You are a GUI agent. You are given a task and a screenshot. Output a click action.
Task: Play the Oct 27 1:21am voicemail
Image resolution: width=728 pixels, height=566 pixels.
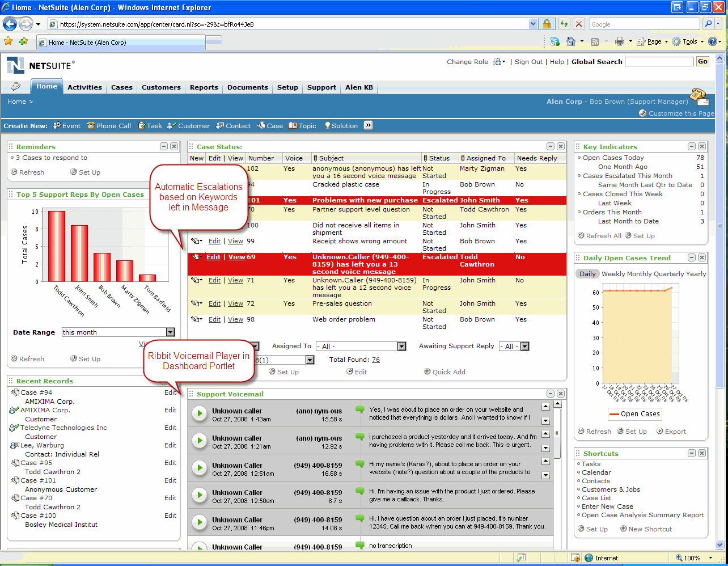tap(199, 441)
